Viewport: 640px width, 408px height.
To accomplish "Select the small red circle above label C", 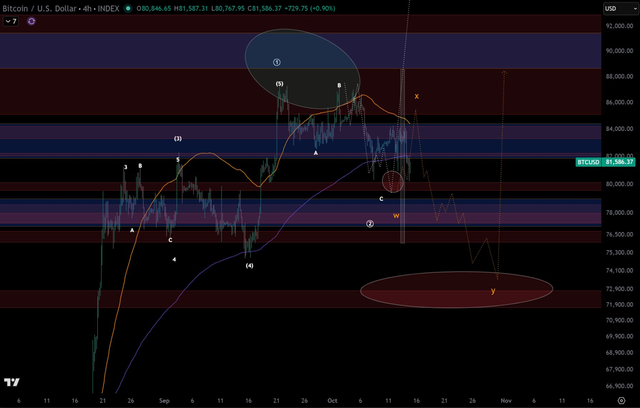I will click(393, 182).
